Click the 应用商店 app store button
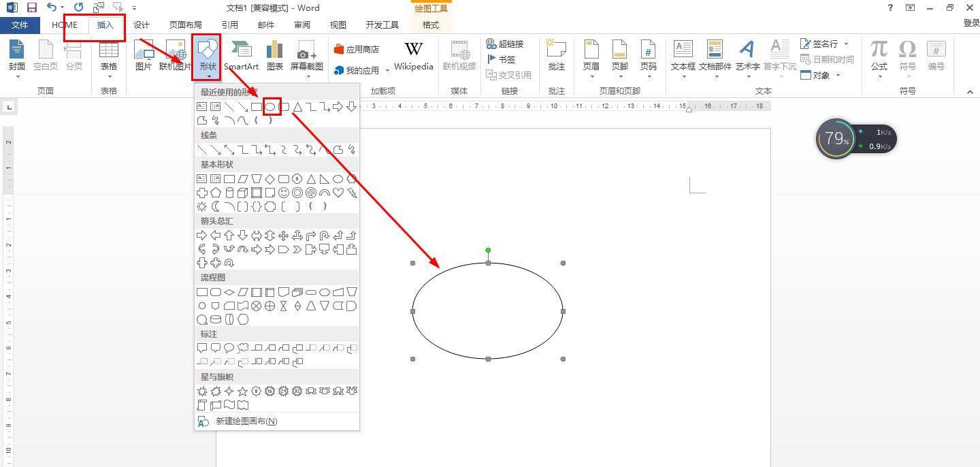Viewport: 980px width, 467px height. pos(357,50)
